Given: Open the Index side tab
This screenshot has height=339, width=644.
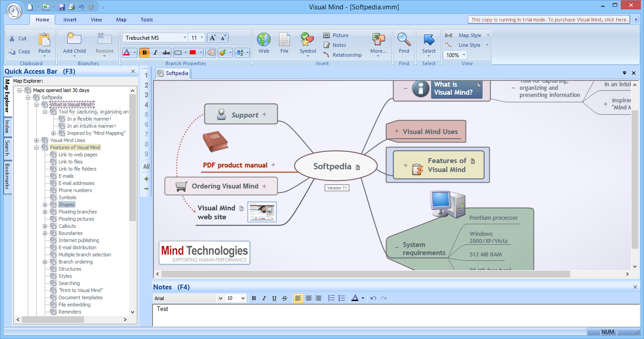Looking at the screenshot, I should (x=7, y=126).
